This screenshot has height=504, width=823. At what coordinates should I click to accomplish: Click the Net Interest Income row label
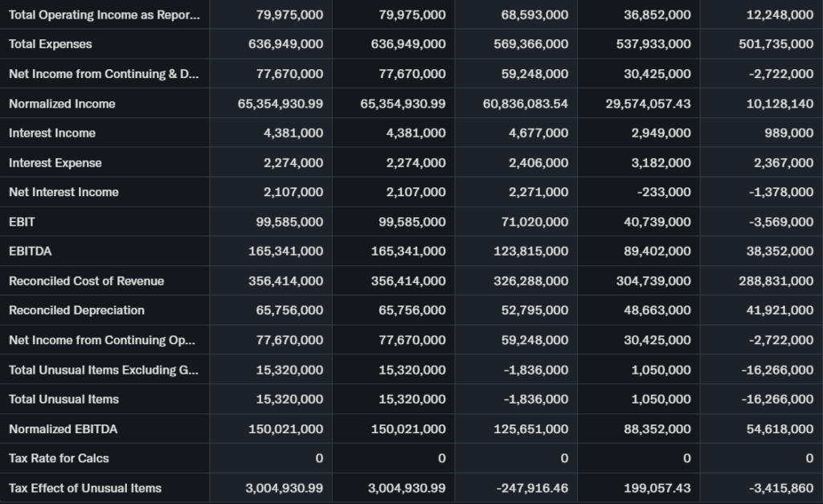[63, 192]
